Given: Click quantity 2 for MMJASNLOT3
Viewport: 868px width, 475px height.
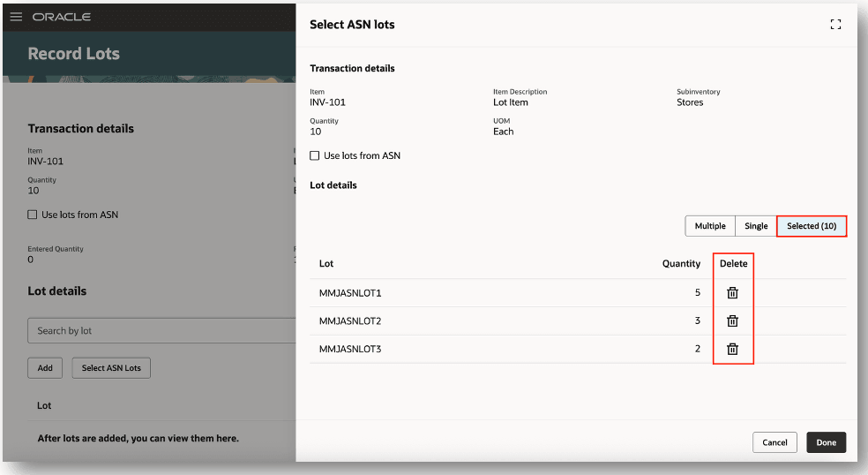Looking at the screenshot, I should 698,349.
